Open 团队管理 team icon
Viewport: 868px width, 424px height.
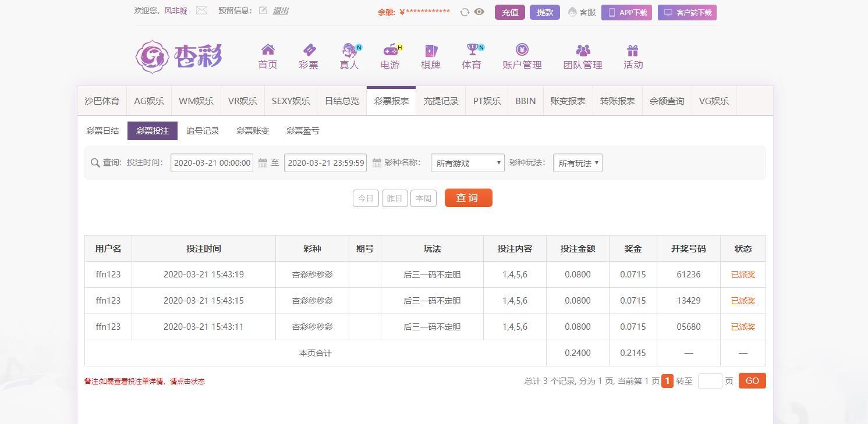pos(583,50)
